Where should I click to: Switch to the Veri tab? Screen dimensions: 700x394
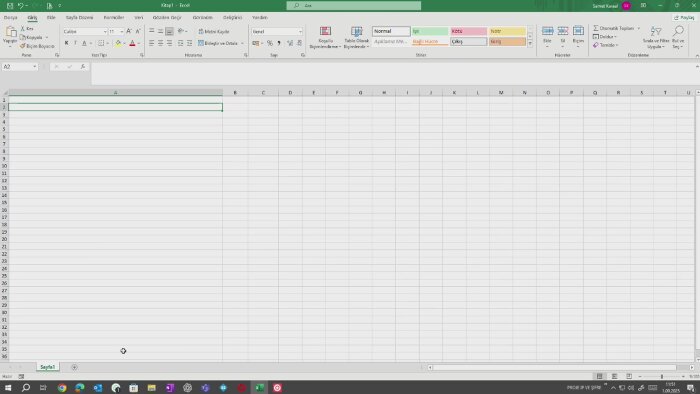click(x=139, y=17)
